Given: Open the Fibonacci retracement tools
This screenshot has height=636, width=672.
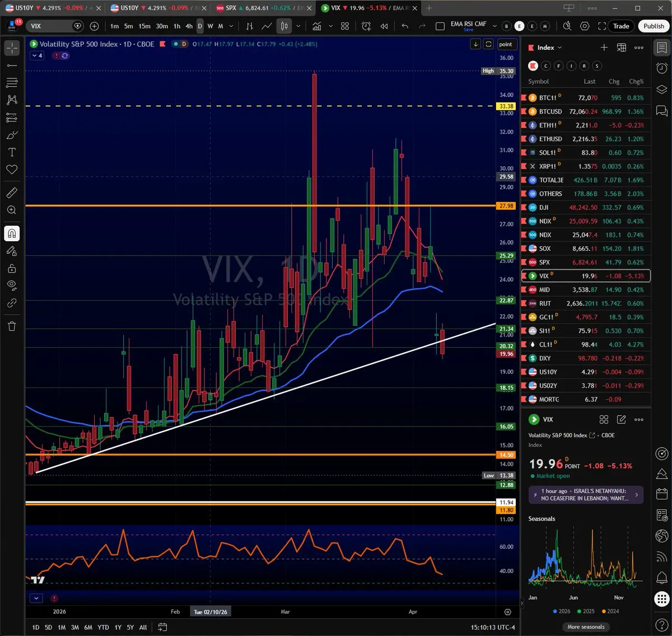Looking at the screenshot, I should coord(12,83).
